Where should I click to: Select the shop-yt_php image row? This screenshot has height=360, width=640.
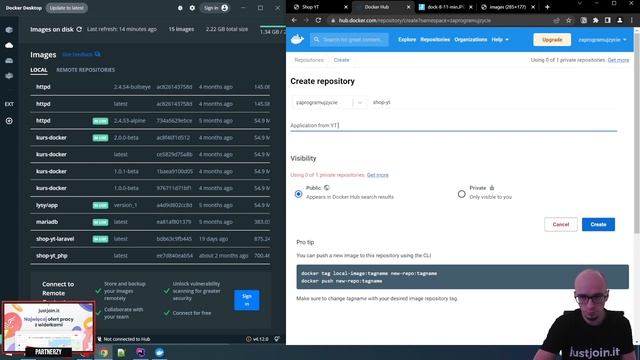click(x=150, y=256)
